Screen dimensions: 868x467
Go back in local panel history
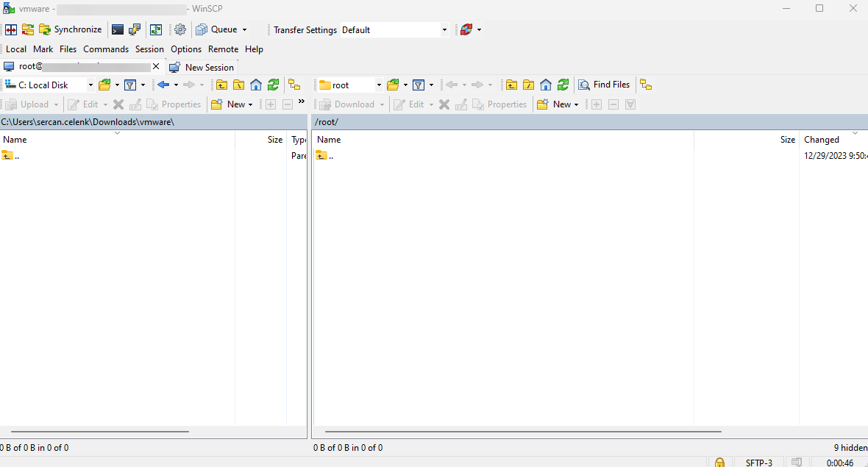click(x=163, y=85)
